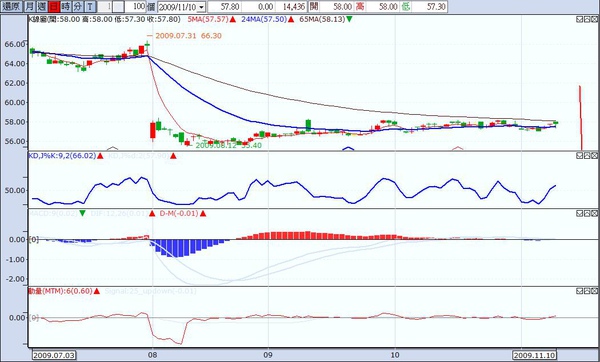This screenshot has height=362, width=600.
Task: Select the Signal:25_updown(-0.01) label
Action: (x=150, y=291)
